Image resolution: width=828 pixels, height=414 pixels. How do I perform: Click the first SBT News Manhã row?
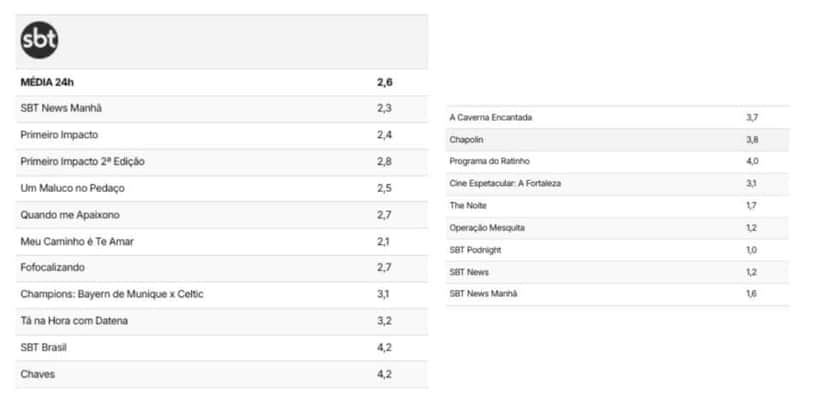tap(222, 109)
